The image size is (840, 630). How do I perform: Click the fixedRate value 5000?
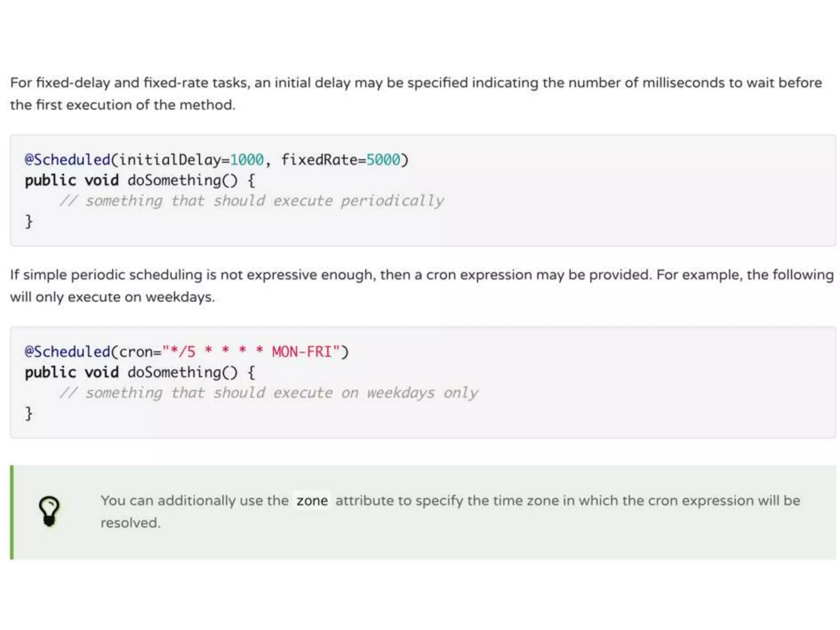(383, 160)
